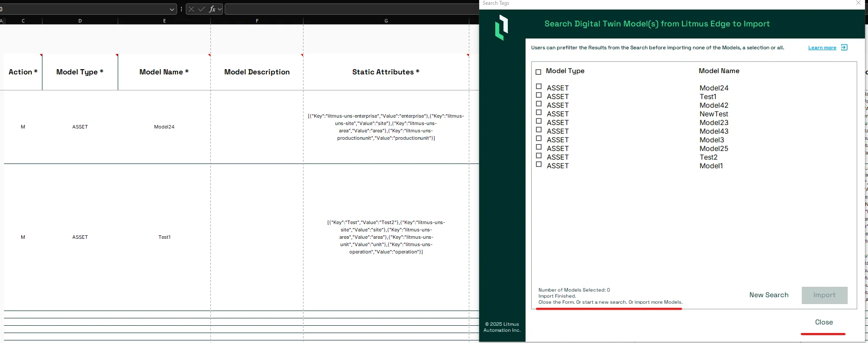Select the Model24 cell in the spreadsheet
The image size is (868, 343).
165,127
